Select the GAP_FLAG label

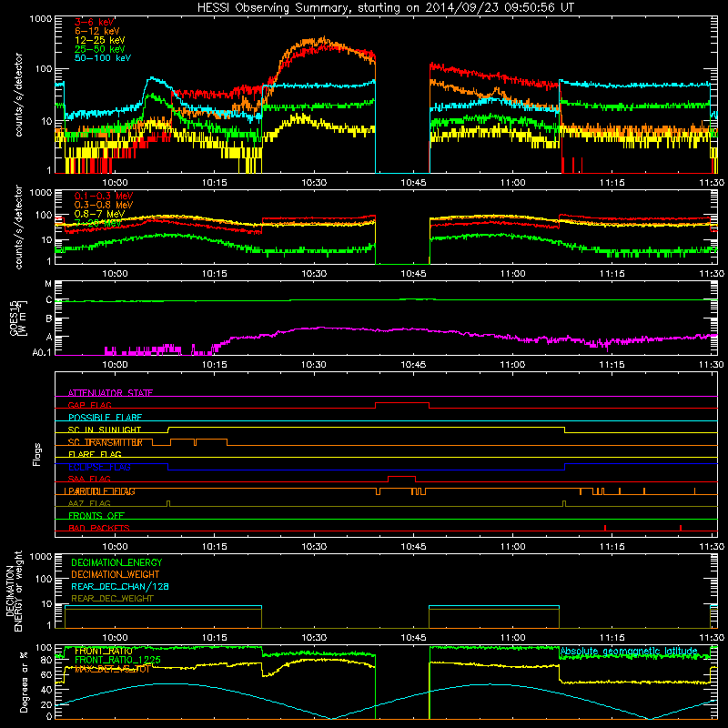pos(89,405)
